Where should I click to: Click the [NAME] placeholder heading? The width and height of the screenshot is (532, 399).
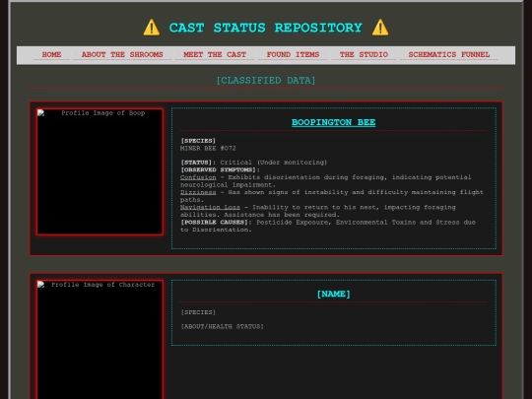coord(334,294)
